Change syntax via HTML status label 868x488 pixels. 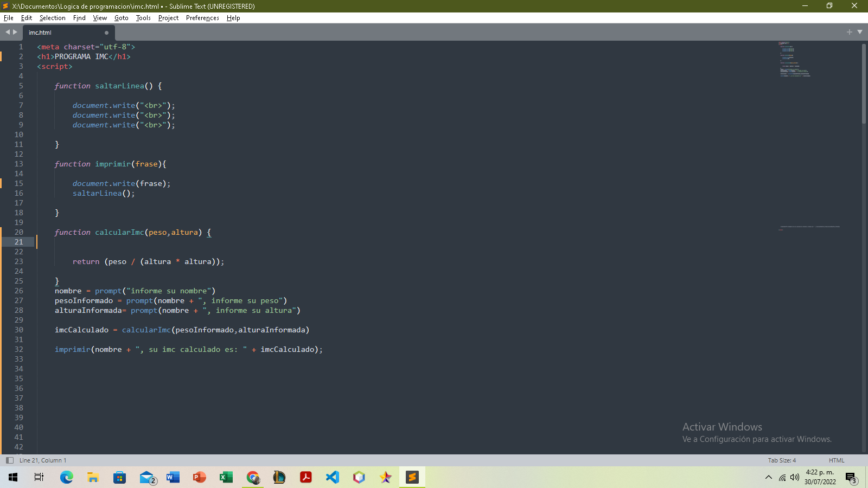click(x=837, y=460)
